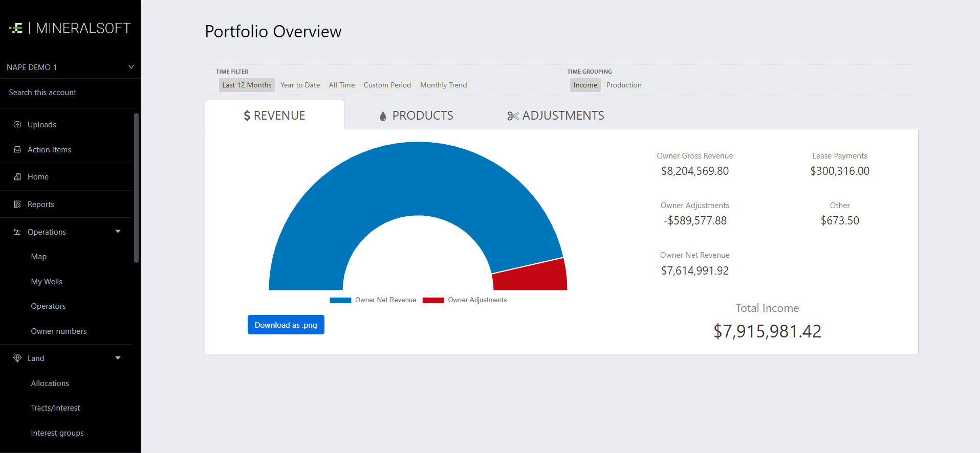The image size is (980, 453).
Task: Open the Revenue tab
Action: [274, 116]
